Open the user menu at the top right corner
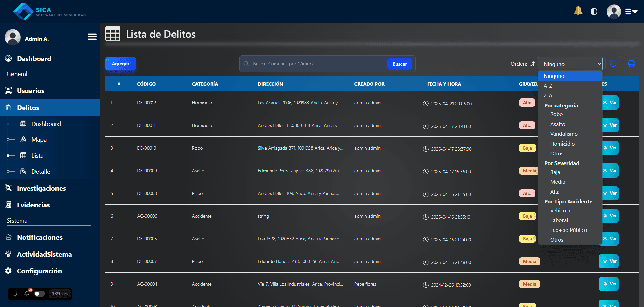This screenshot has width=644, height=307. (x=614, y=11)
